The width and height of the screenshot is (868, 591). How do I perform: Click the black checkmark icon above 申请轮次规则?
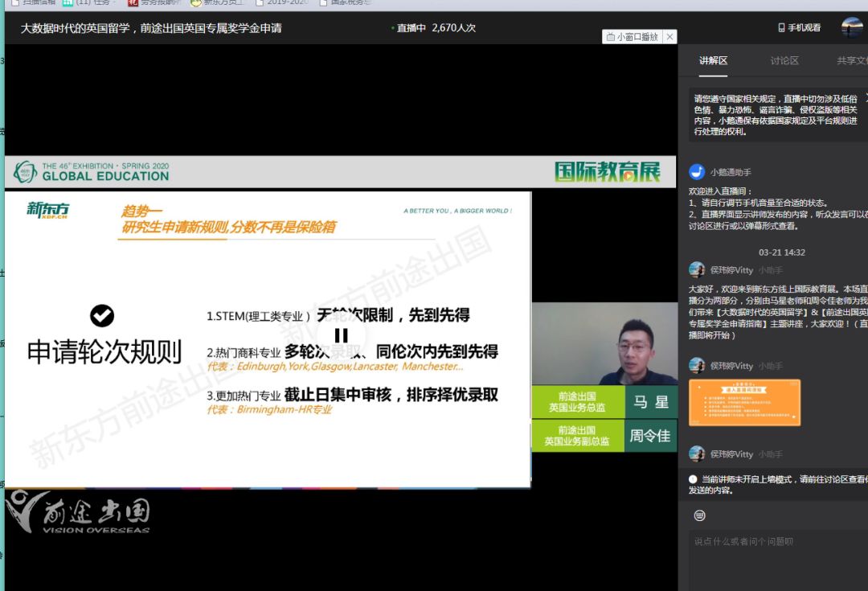point(102,316)
